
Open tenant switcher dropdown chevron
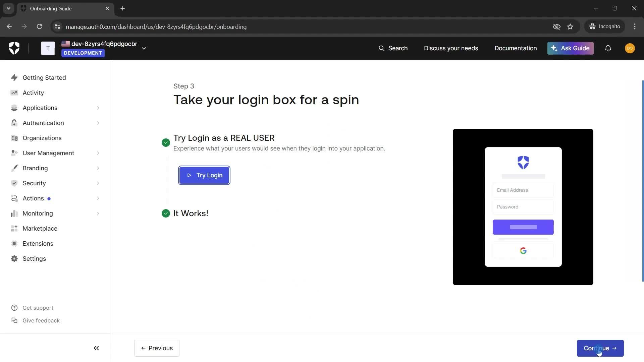pyautogui.click(x=144, y=48)
